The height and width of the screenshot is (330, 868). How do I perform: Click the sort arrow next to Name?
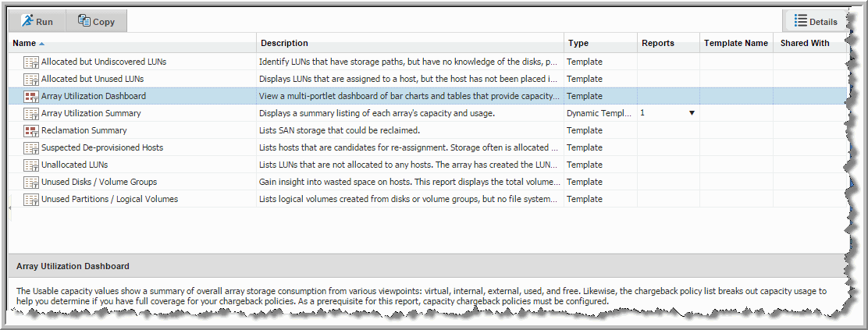42,43
